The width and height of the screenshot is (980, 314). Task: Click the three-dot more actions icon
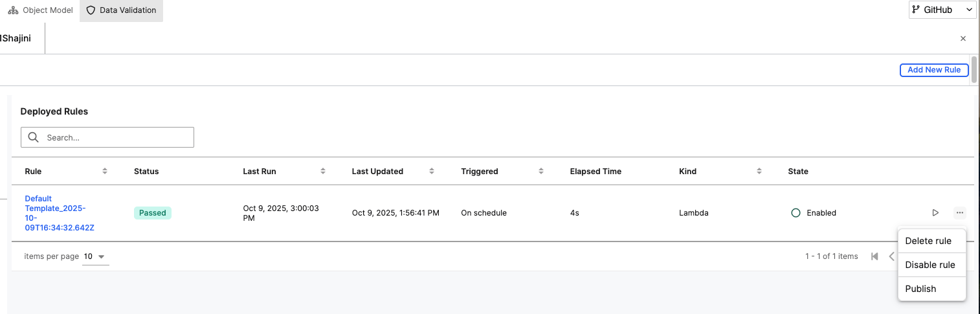tap(959, 212)
